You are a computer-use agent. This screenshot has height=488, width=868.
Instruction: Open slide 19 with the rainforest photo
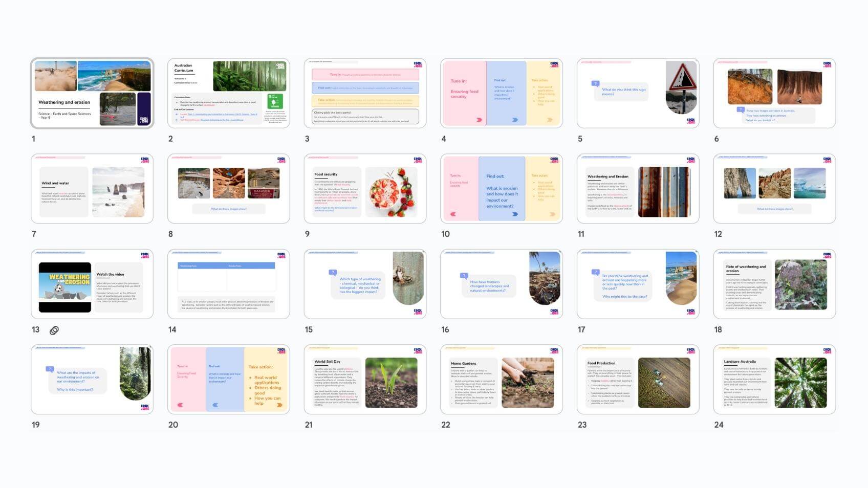click(92, 380)
